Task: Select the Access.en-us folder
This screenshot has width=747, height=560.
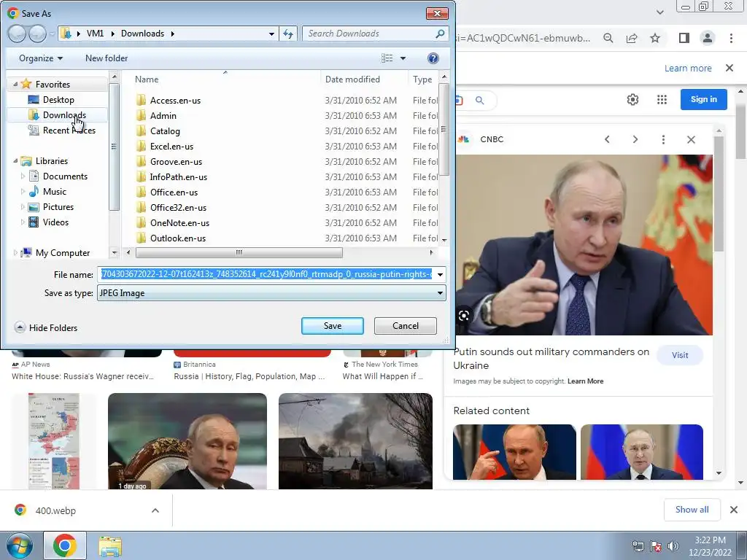Action: pyautogui.click(x=175, y=101)
